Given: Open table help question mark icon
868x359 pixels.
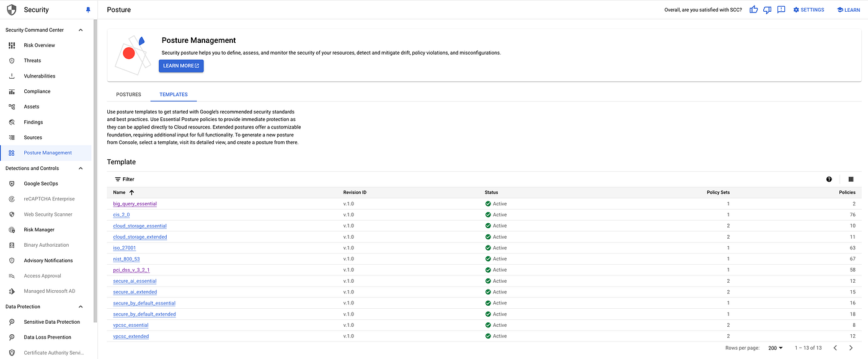Looking at the screenshot, I should (x=829, y=179).
